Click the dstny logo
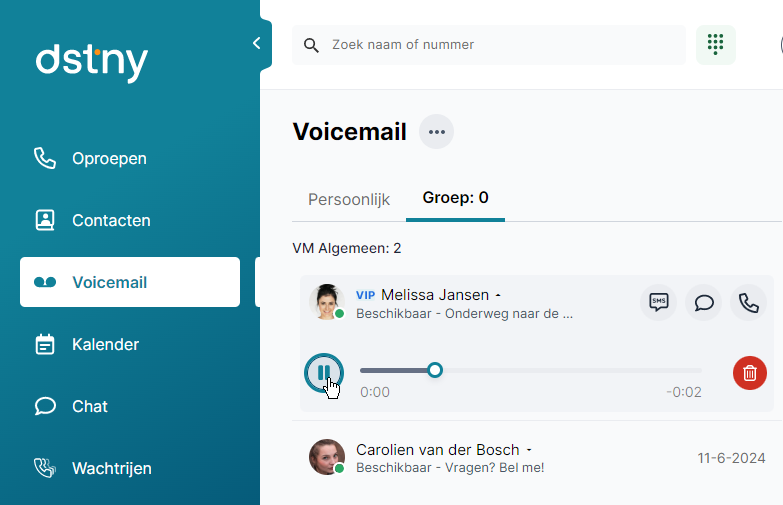Image resolution: width=783 pixels, height=505 pixels. point(92,62)
